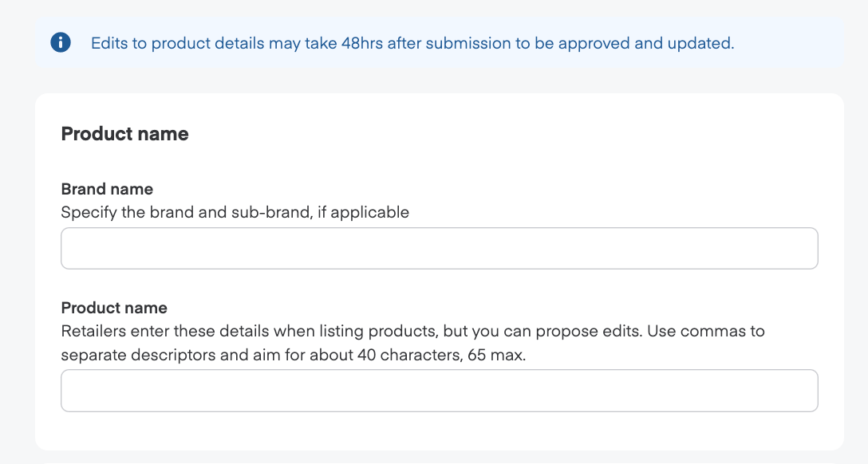Click the 'Product name' section heading

[124, 134]
